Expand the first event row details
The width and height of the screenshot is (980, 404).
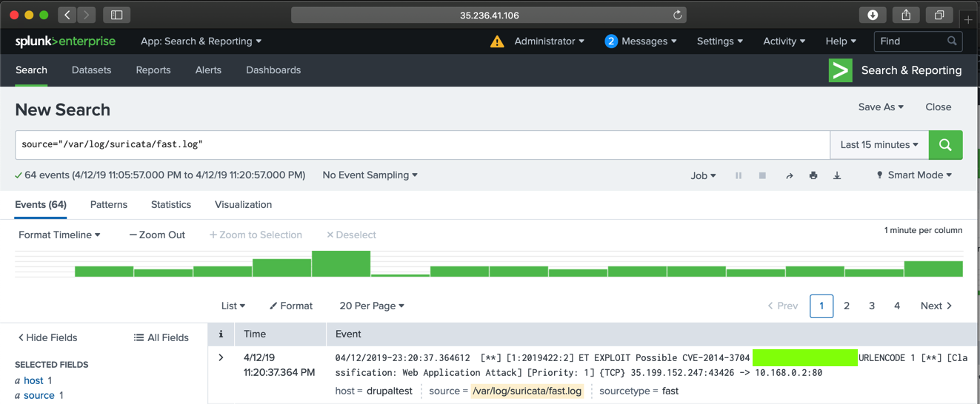click(x=221, y=357)
